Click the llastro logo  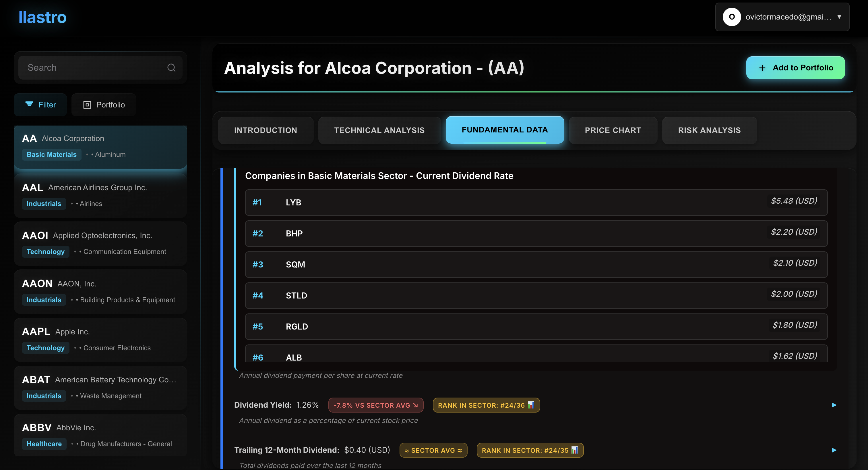(43, 17)
